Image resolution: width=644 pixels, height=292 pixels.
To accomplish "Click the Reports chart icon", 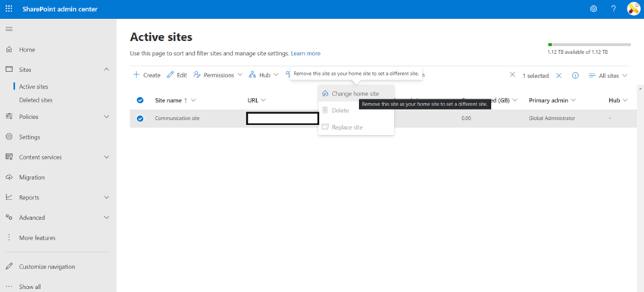I will point(9,197).
